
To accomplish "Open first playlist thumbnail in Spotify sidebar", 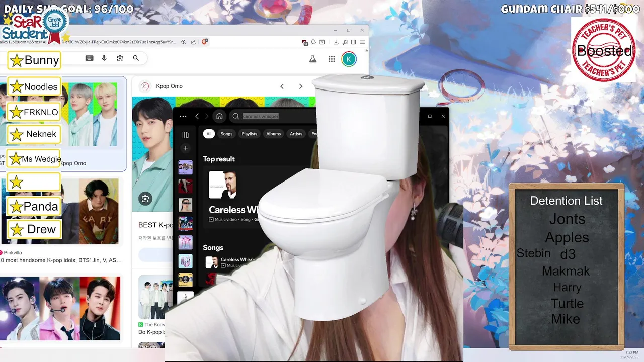I will coord(185,167).
